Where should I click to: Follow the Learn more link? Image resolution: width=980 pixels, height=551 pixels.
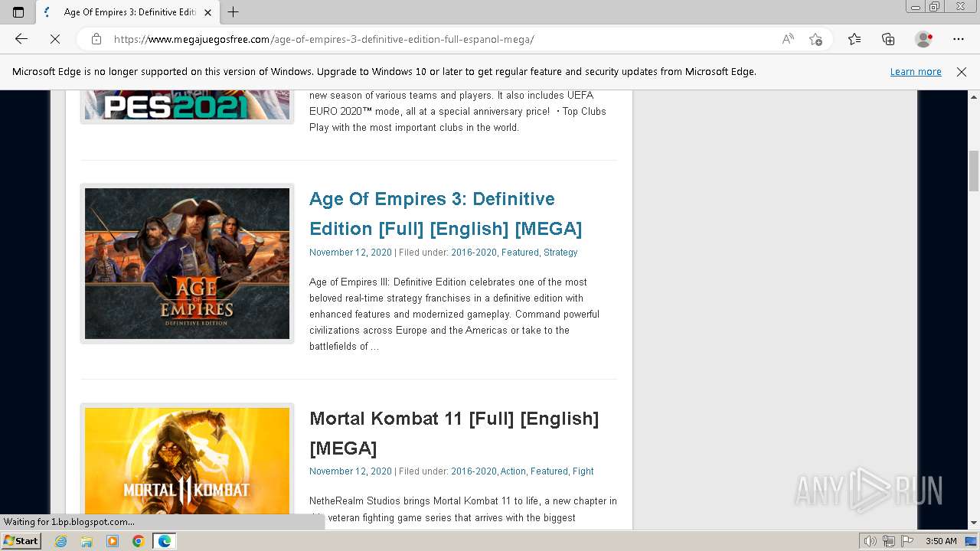(x=916, y=72)
